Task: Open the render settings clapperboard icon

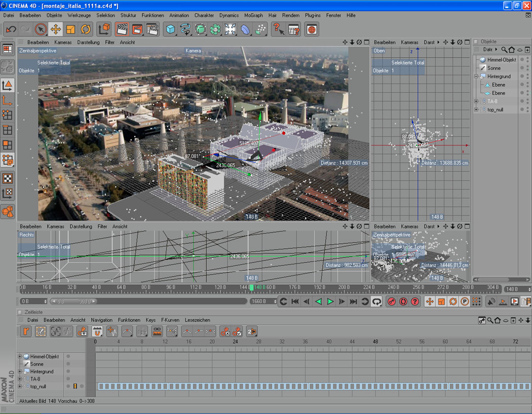Action: point(151,29)
